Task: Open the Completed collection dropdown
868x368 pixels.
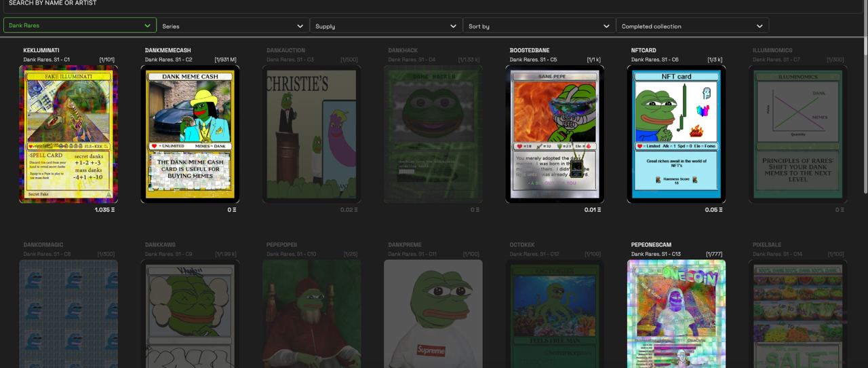Action: [x=693, y=26]
